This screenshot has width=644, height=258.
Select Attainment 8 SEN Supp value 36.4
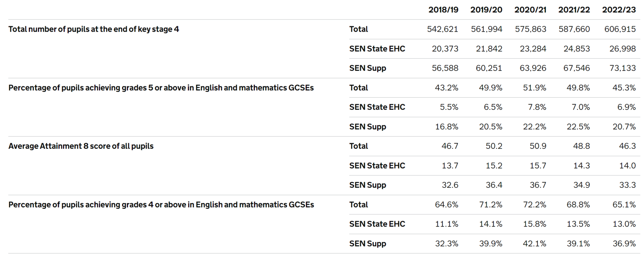point(494,185)
